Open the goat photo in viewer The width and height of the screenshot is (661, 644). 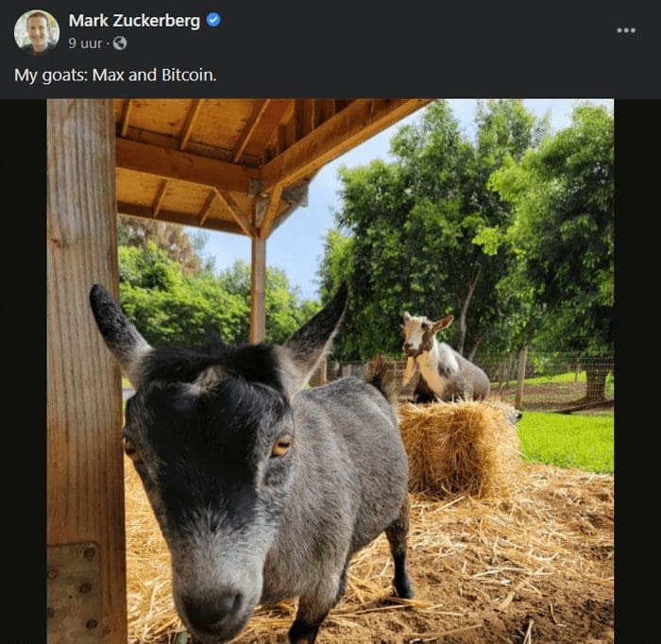(330, 371)
